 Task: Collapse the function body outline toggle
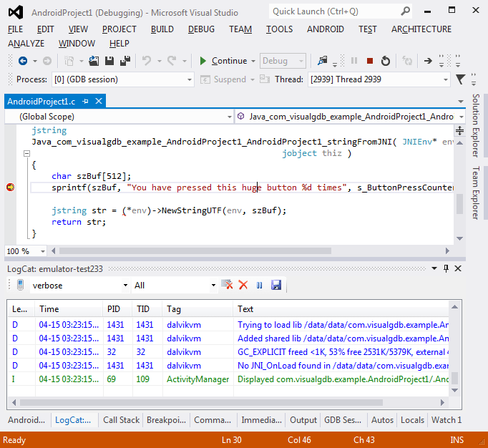[x=26, y=153]
